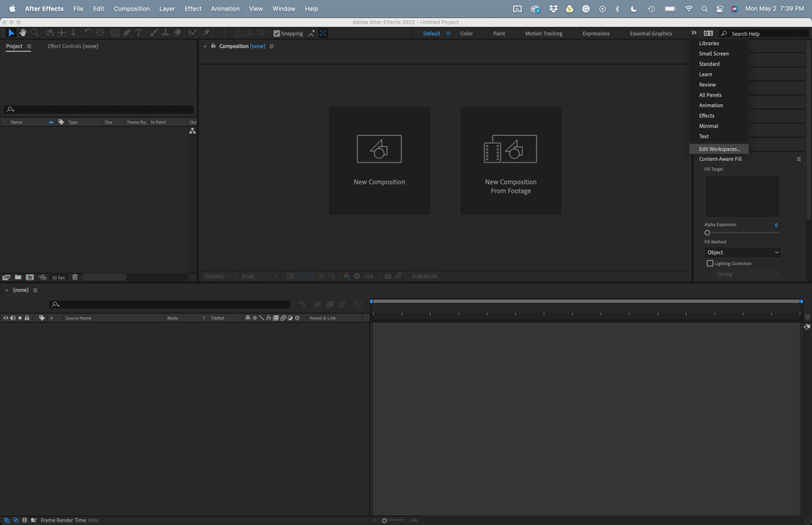
Task: Select the Type tool
Action: pyautogui.click(x=137, y=33)
